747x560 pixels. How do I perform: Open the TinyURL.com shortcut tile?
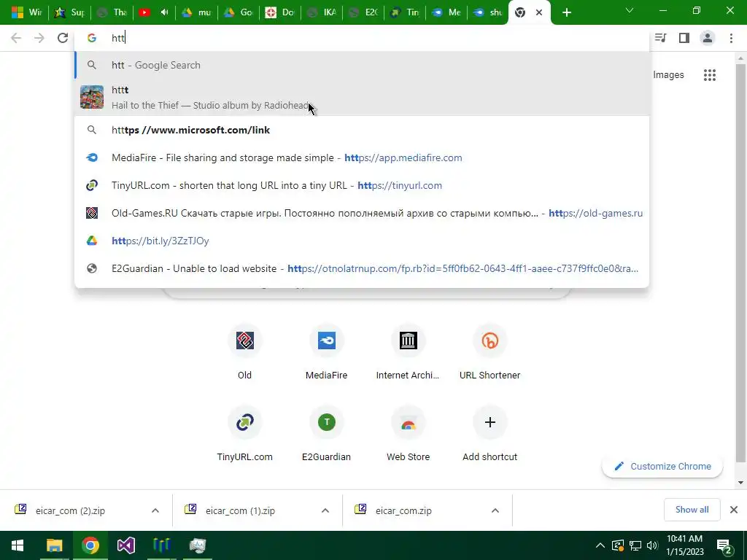(x=245, y=435)
